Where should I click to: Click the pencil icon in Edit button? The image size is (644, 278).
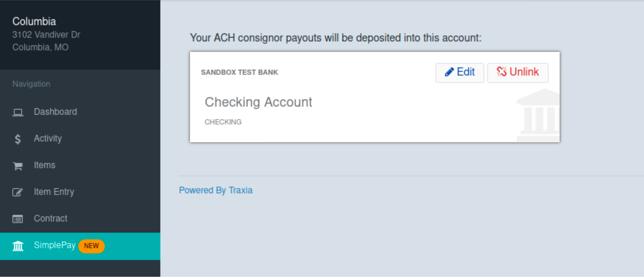point(449,72)
